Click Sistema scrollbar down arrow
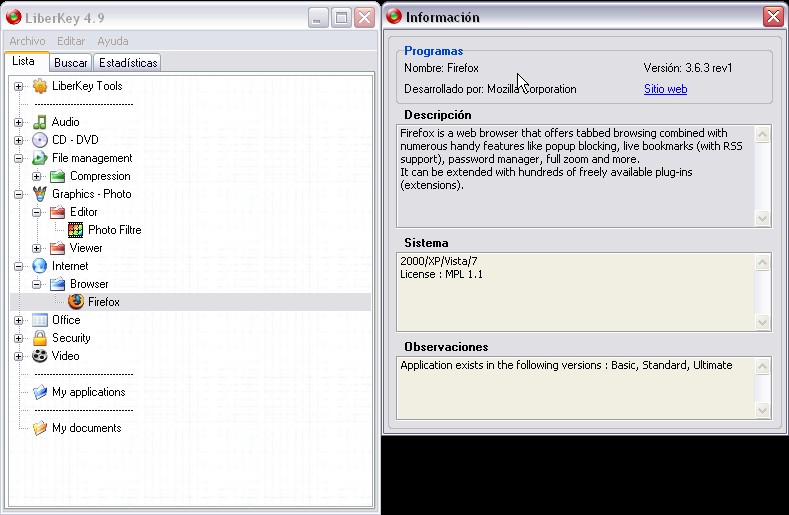 click(x=762, y=322)
